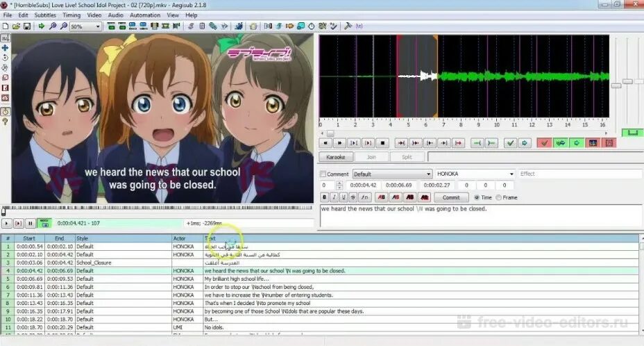
Task: Choose the primary color AB button
Action: (382, 197)
